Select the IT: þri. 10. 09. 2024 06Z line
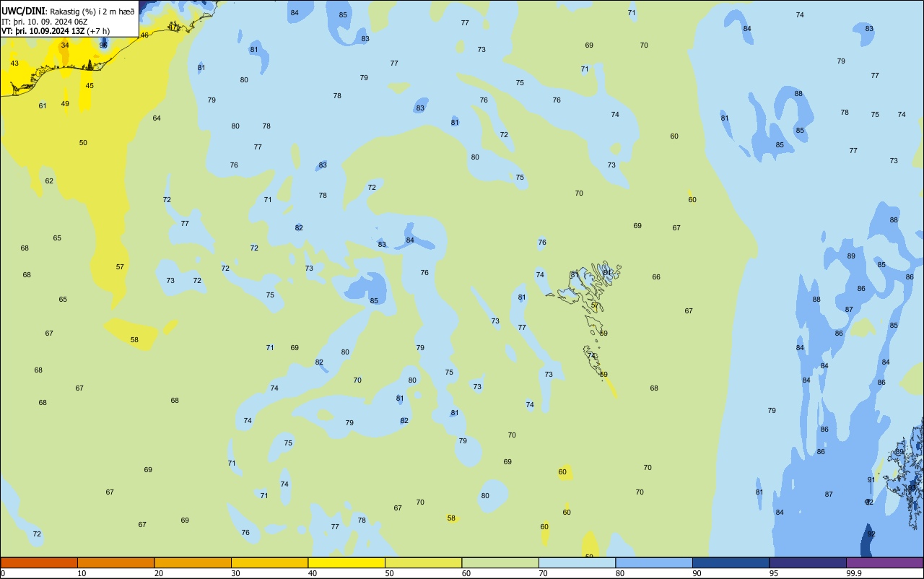 click(x=45, y=21)
